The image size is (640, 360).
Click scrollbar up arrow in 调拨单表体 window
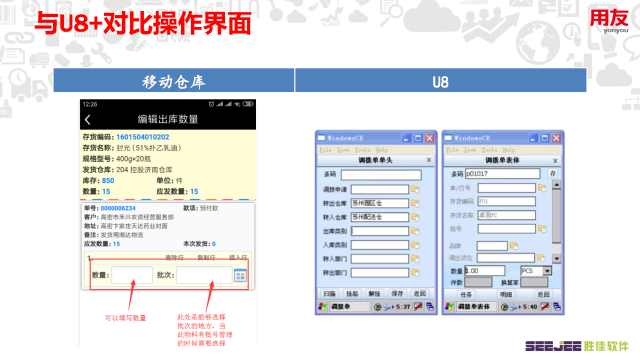(x=556, y=185)
